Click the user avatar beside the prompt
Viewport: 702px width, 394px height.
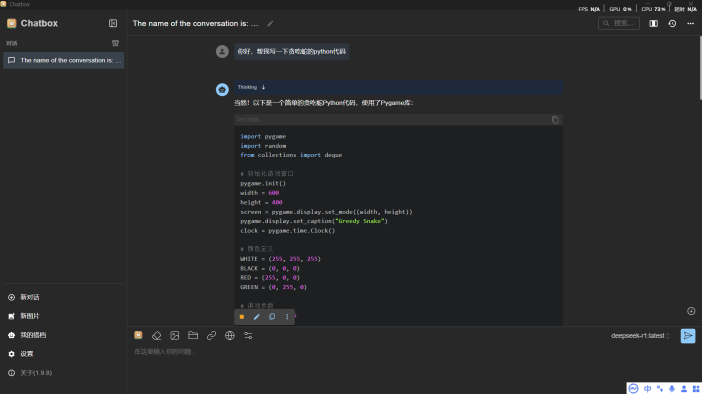pyautogui.click(x=222, y=51)
